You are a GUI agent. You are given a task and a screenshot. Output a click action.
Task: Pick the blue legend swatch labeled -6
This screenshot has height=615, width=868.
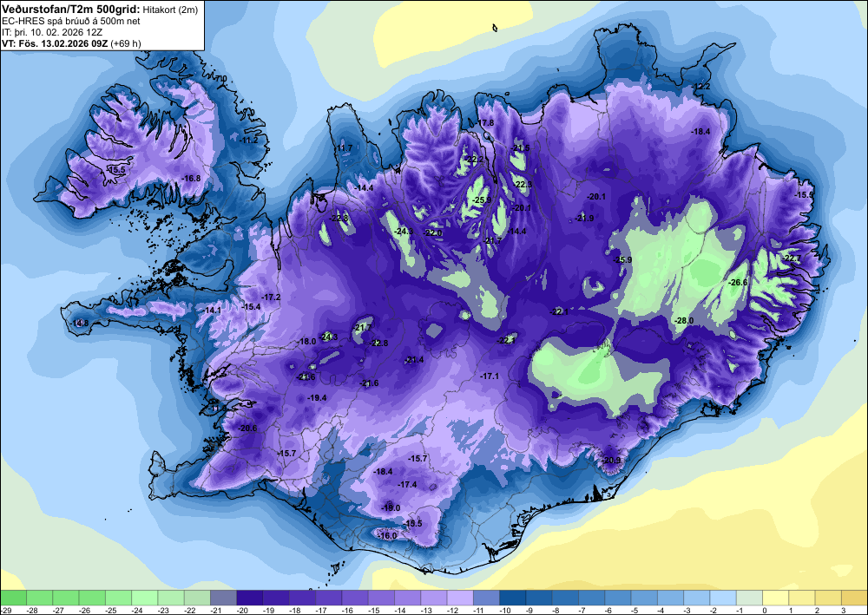(618, 598)
